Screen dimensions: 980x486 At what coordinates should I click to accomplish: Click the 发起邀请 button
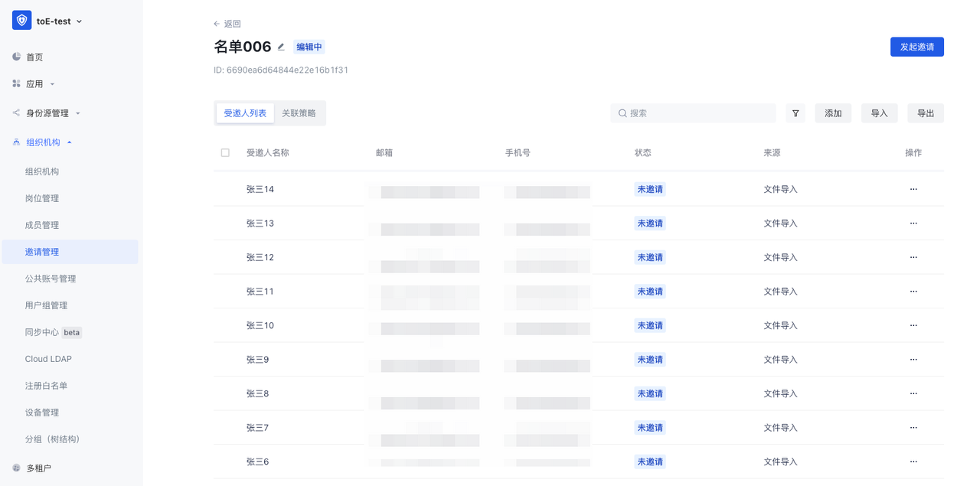pos(916,47)
